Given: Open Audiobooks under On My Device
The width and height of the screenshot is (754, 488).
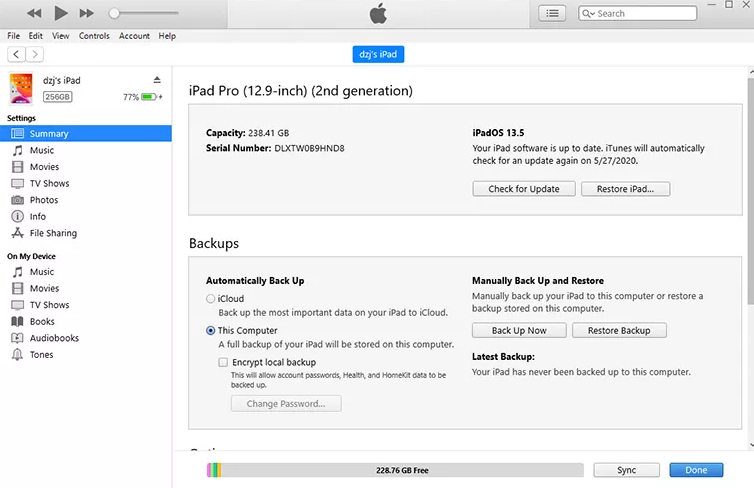Looking at the screenshot, I should (54, 338).
